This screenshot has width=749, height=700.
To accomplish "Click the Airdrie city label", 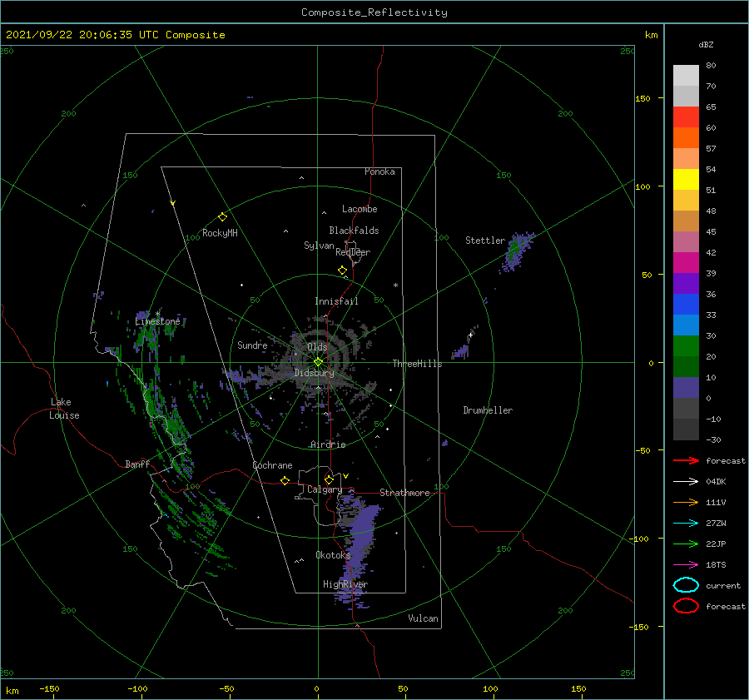I will (328, 444).
